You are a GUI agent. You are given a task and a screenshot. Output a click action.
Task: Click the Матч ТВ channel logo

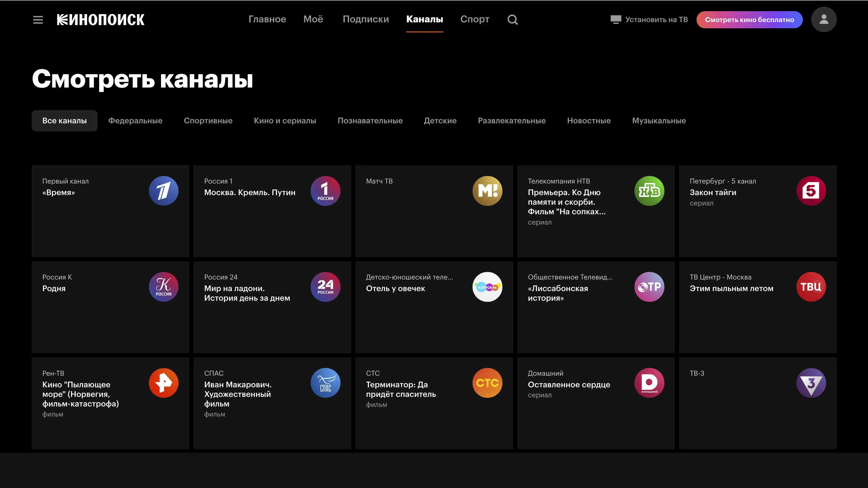click(487, 191)
